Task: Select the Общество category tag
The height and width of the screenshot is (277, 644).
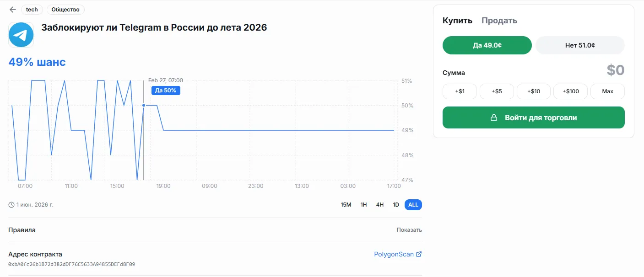Action: tap(65, 10)
